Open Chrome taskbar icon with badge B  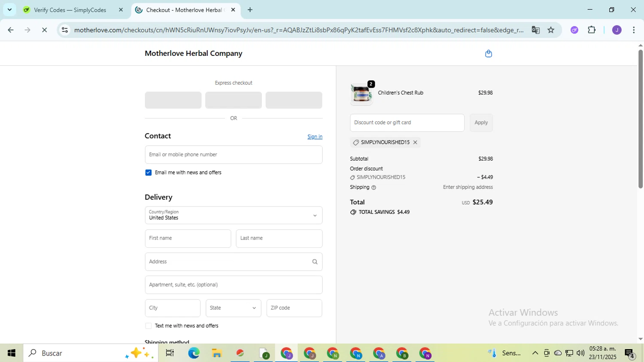point(402,353)
